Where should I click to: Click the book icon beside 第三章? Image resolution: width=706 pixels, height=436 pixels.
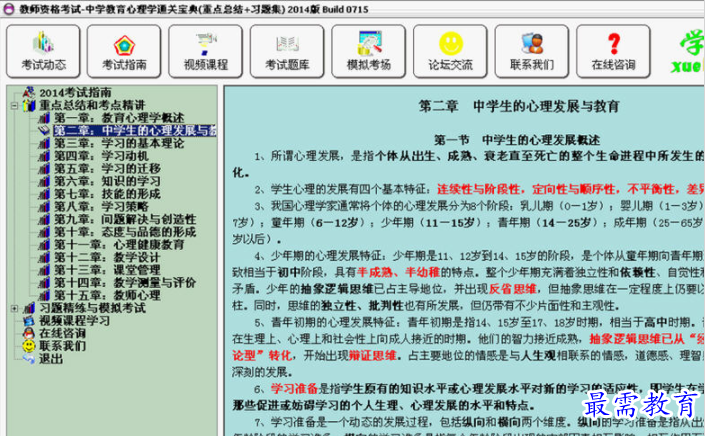[x=44, y=143]
